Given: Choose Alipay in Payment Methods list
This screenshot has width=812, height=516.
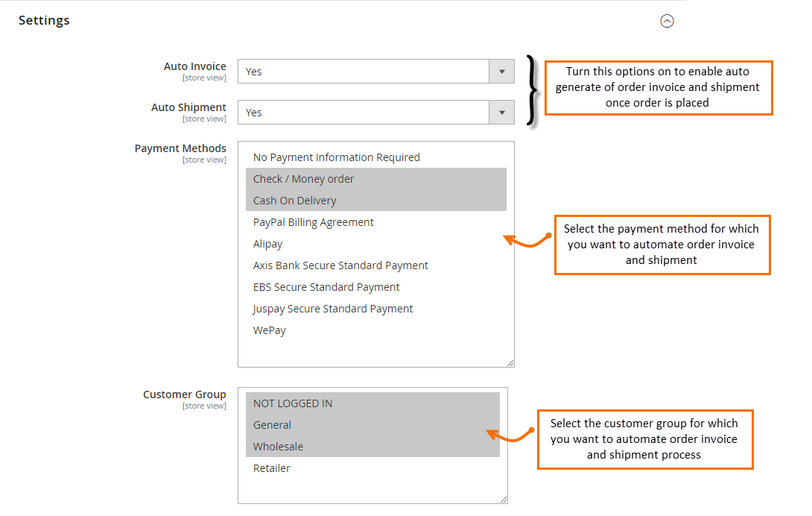Looking at the screenshot, I should click(x=268, y=244).
